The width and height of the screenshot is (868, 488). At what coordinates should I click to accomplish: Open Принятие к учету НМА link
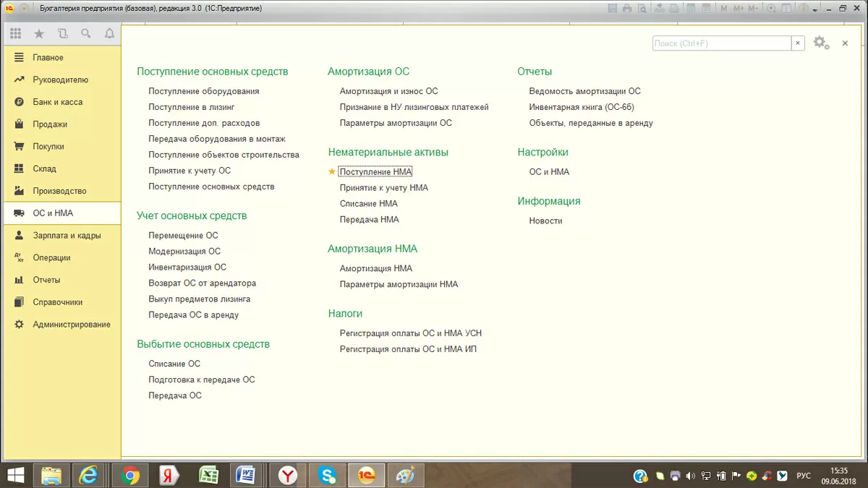pos(384,187)
